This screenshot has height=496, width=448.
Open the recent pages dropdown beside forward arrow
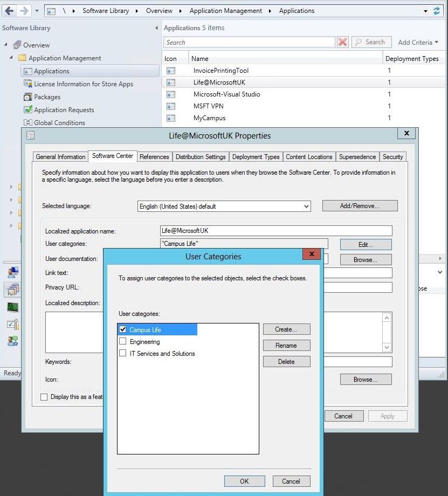pos(37,11)
